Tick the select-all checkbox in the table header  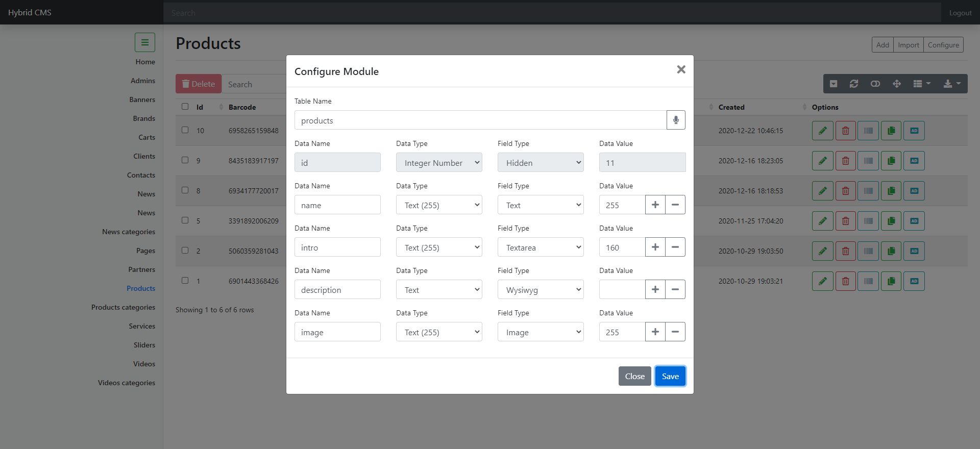pos(185,107)
